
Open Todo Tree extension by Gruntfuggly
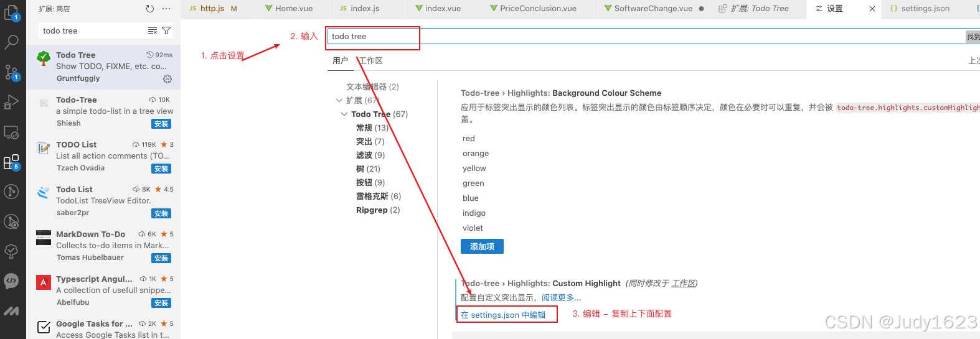(x=103, y=67)
